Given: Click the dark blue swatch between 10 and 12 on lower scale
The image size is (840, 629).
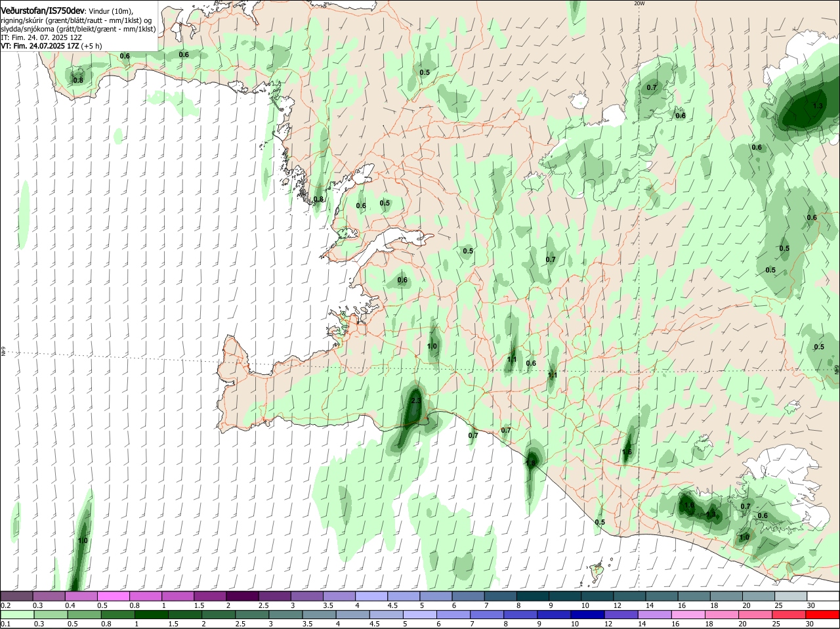Looking at the screenshot, I should click(587, 615).
